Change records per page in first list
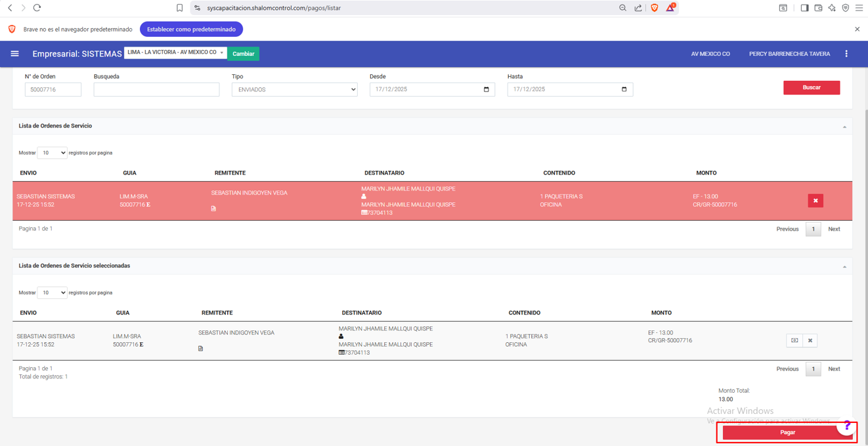 [52, 153]
